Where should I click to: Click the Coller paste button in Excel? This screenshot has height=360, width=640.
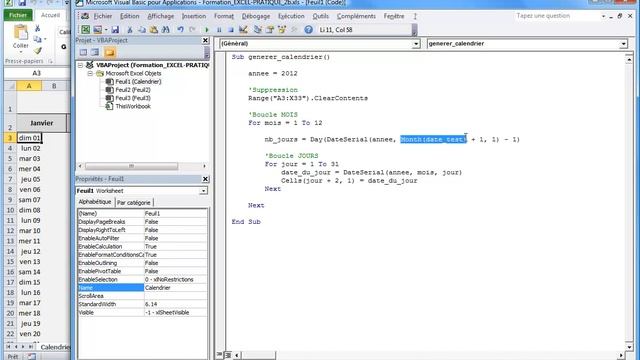pyautogui.click(x=20, y=37)
